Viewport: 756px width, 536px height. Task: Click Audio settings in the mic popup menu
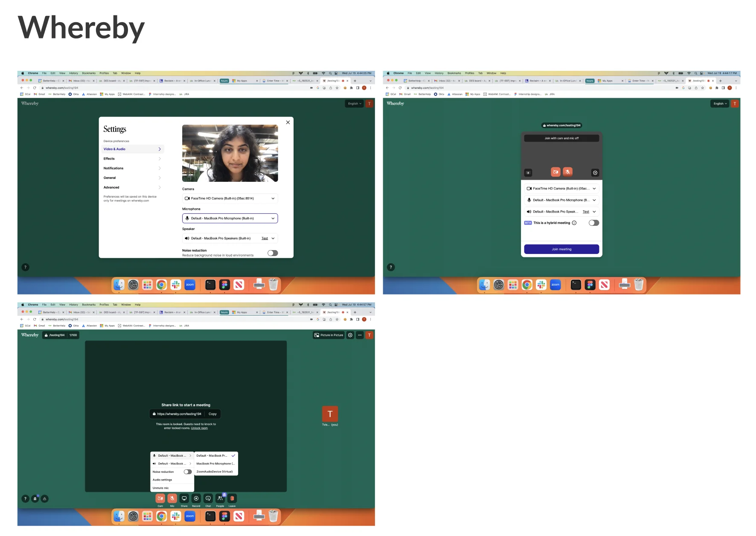point(172,480)
